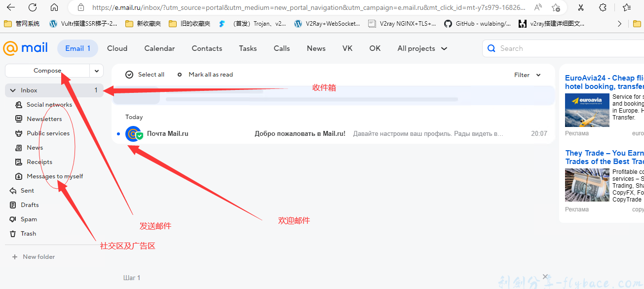Viewport: 644px width, 289px height.
Task: Toggle Mark all as read
Action: coord(211,74)
